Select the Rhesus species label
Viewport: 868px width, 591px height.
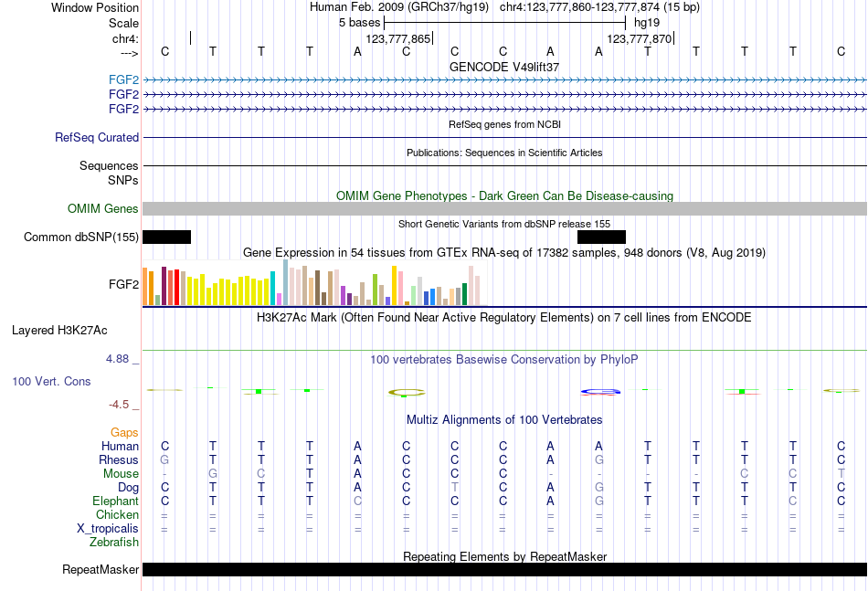tap(119, 459)
